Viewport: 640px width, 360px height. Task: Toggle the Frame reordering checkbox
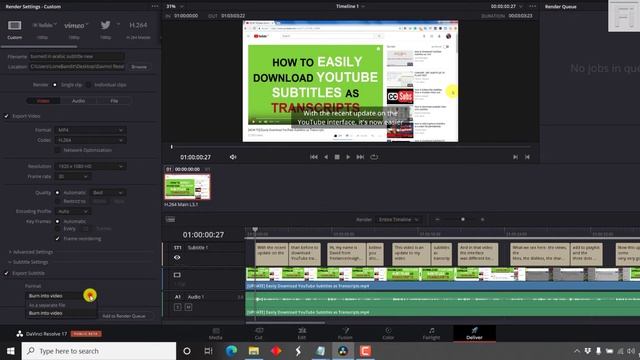click(58, 239)
